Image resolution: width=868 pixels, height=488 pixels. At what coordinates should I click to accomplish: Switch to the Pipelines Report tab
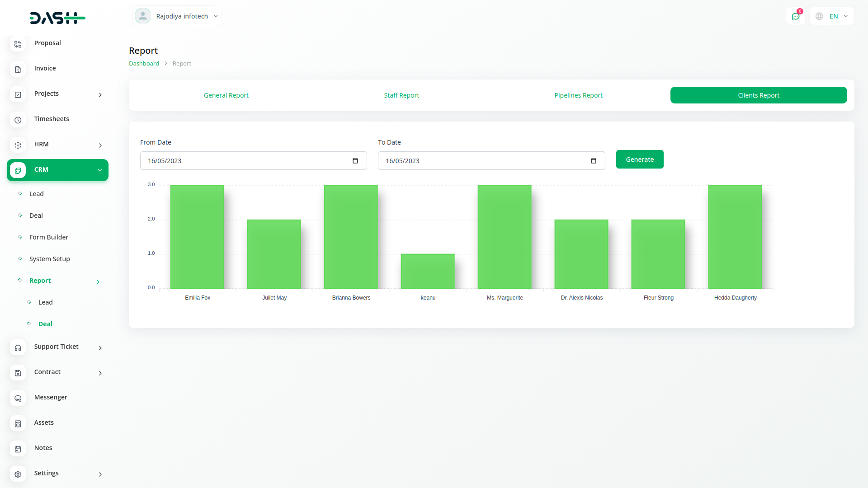[x=578, y=95]
